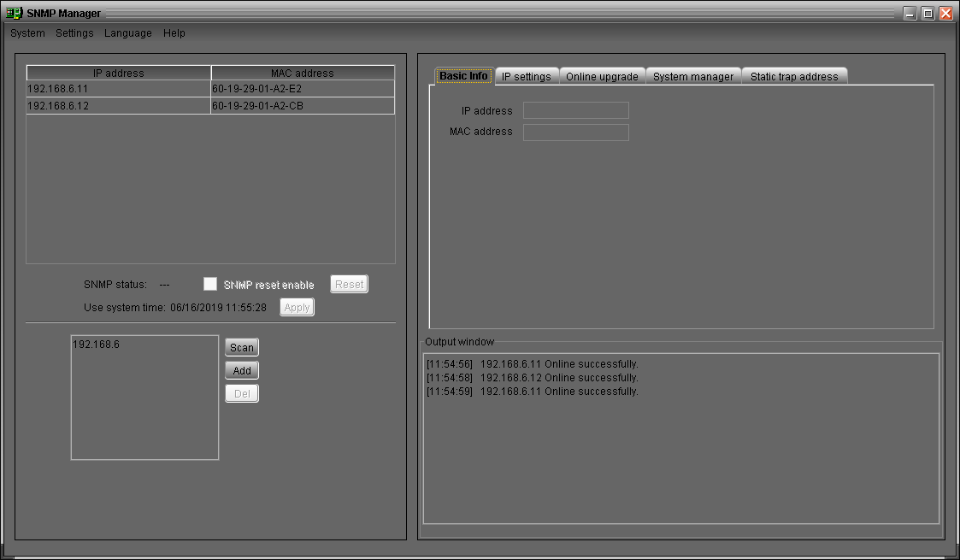
Task: Click MAC cell 60-19-29-01-A2-CB
Action: [x=303, y=106]
